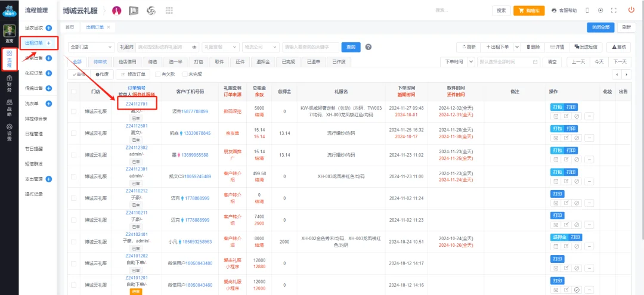This screenshot has width=644, height=295.
Task: Open order number Z24112701 link
Action: click(137, 104)
